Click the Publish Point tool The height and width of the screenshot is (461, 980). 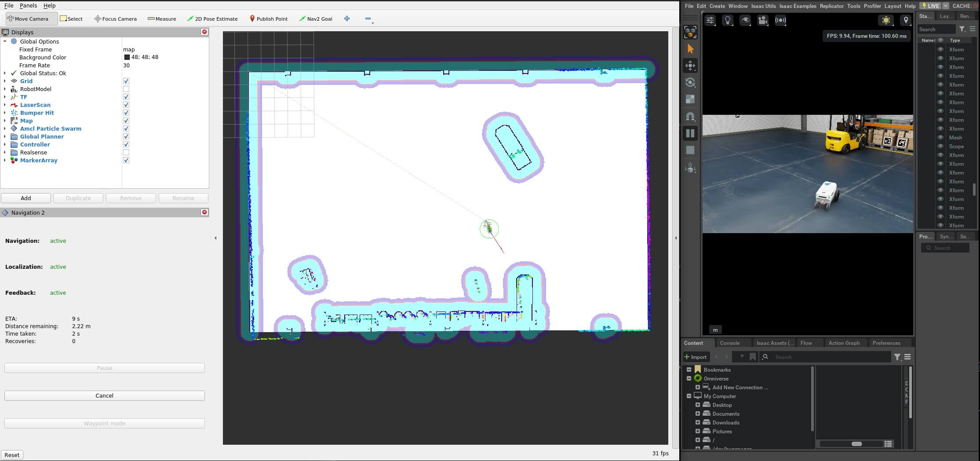(268, 19)
